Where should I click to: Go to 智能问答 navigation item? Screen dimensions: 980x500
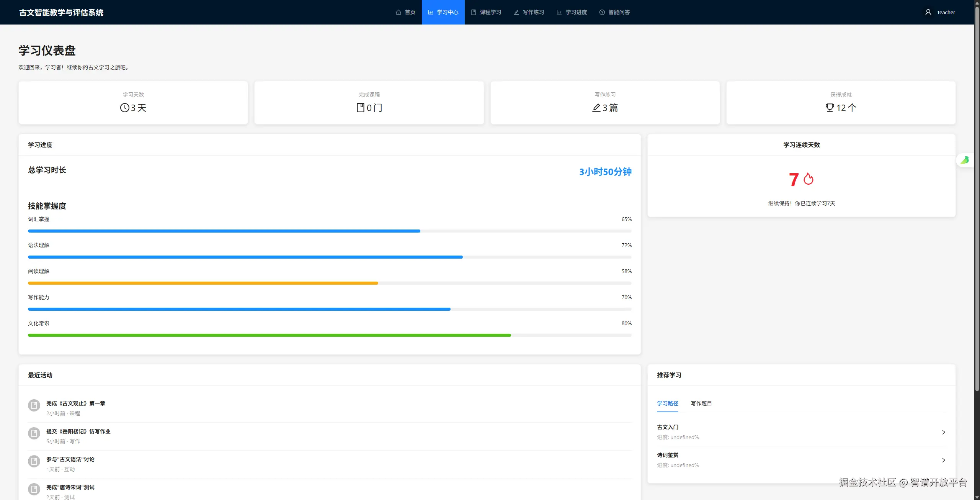click(x=614, y=12)
